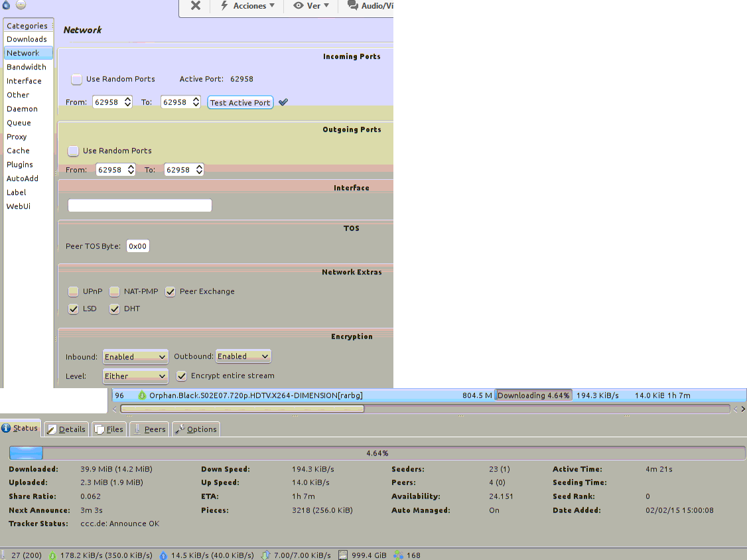
Task: Click the green download icon of Orphan.Black torrent
Action: (x=142, y=395)
